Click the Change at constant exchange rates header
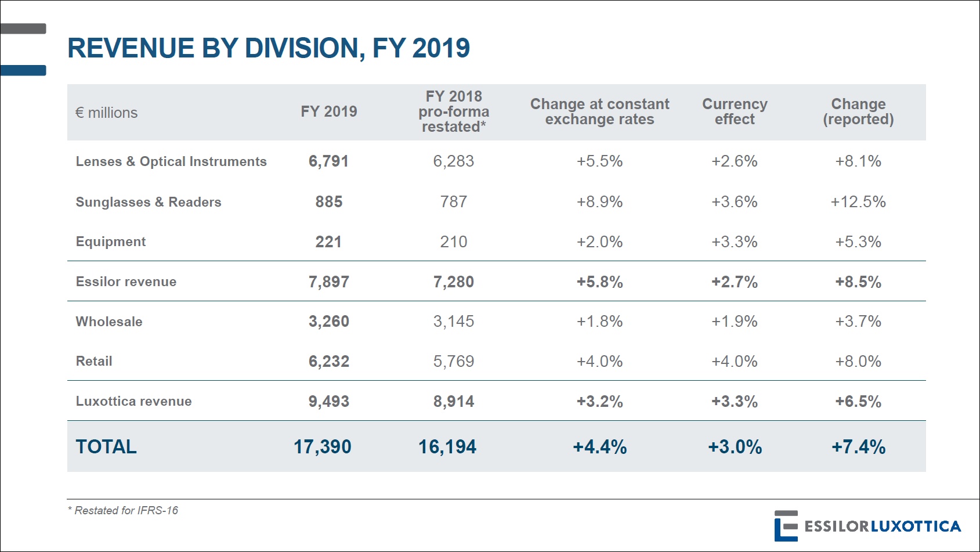Screen dimensions: 980x552 point(599,111)
